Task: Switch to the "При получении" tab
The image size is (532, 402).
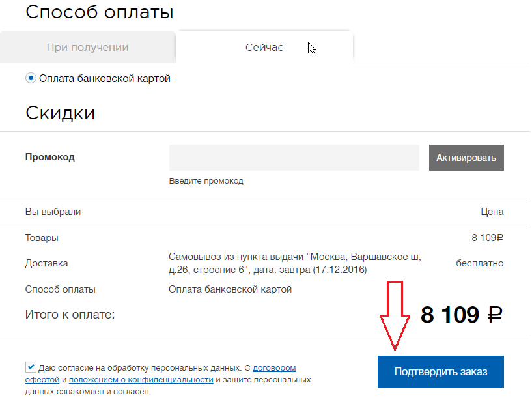Action: click(x=87, y=47)
